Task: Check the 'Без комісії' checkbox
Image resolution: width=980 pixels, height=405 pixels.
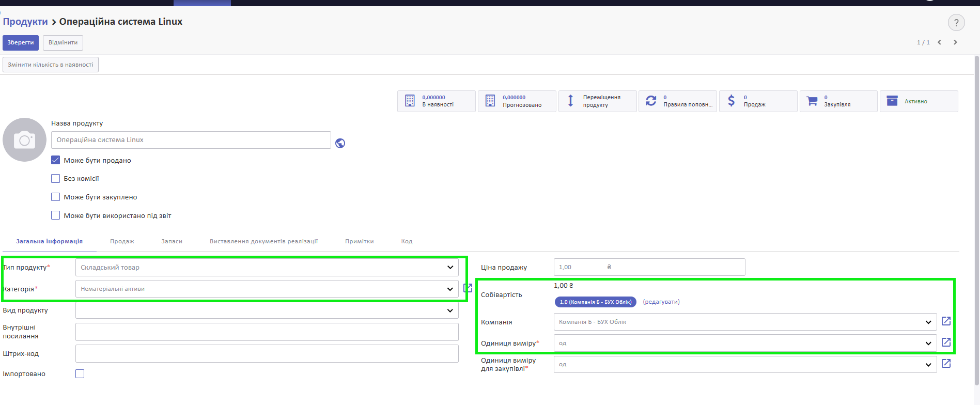Action: (56, 179)
